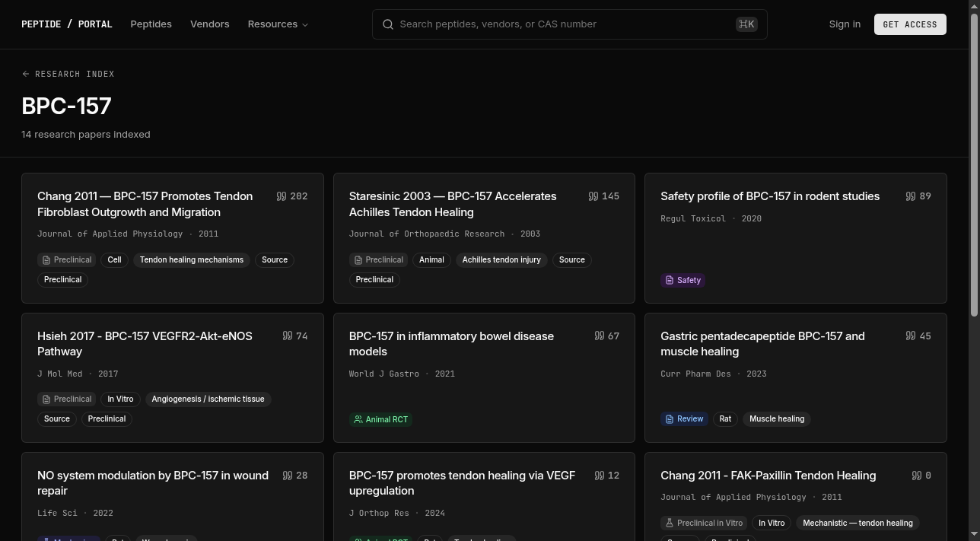Click 'Journal of Orthopaedic Research · 2003' text

point(444,234)
